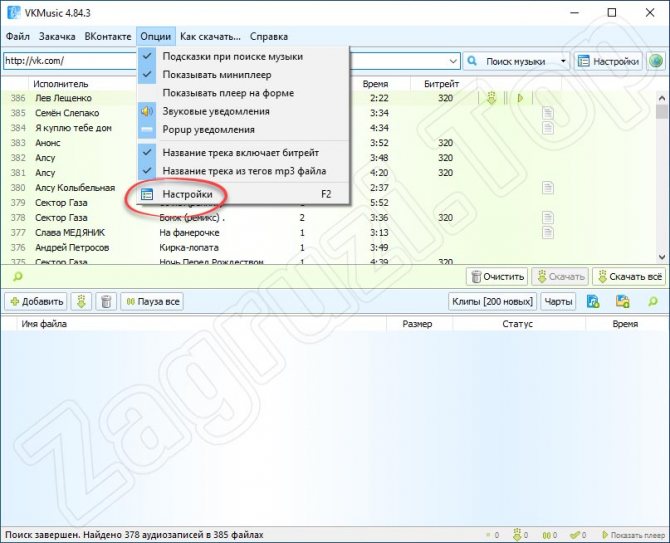Image resolution: width=670 pixels, height=543 pixels.
Task: Open lyrics document icon for Слава МЕДЯНИК
Action: coord(548,232)
